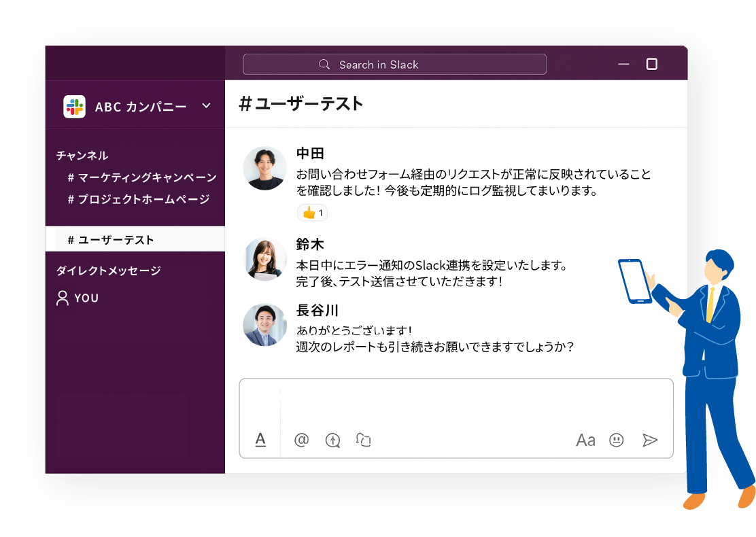Click the person icon beside YOU
Image resolution: width=756 pixels, height=537 pixels.
point(62,298)
